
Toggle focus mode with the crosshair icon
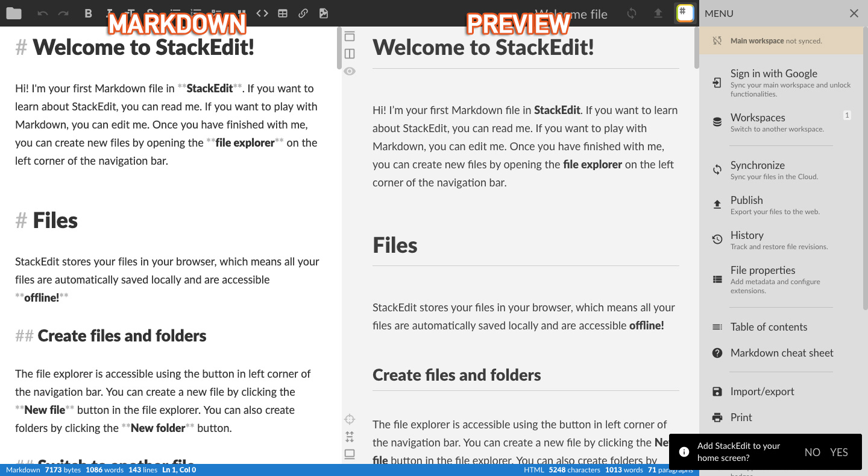point(350,419)
